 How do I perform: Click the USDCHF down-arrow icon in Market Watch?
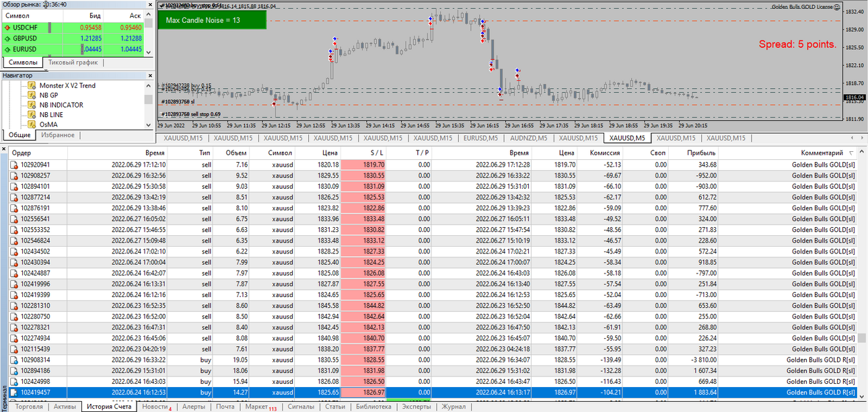click(x=7, y=28)
